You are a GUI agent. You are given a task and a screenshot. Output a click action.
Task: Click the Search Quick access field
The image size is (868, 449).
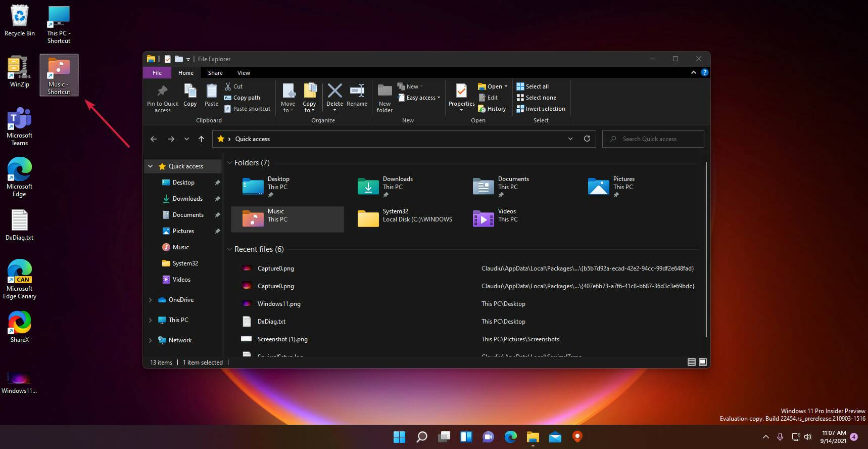pyautogui.click(x=653, y=139)
